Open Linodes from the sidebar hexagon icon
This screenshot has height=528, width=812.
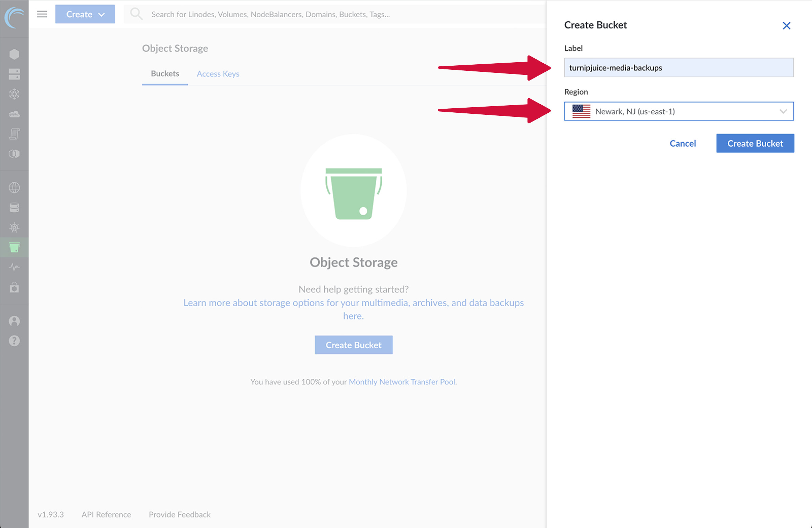click(14, 54)
